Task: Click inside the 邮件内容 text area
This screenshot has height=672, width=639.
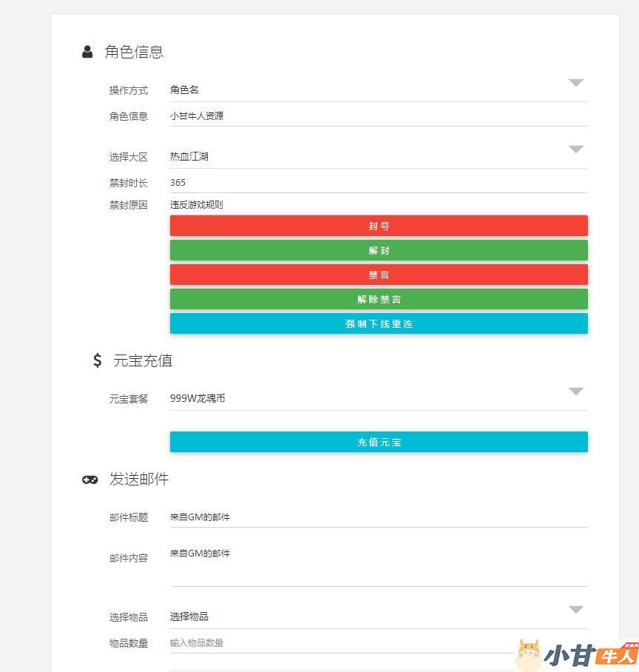Action: tap(379, 566)
